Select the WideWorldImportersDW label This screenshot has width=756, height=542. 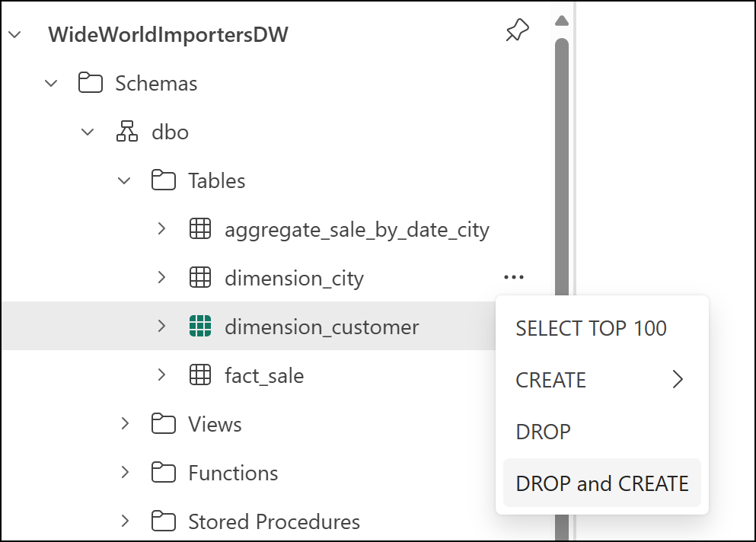(x=168, y=35)
